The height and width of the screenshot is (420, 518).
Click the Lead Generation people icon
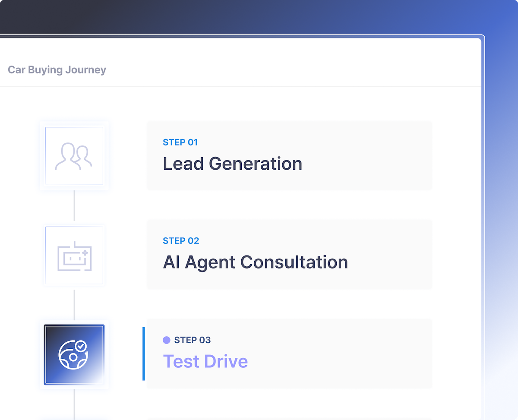click(74, 156)
